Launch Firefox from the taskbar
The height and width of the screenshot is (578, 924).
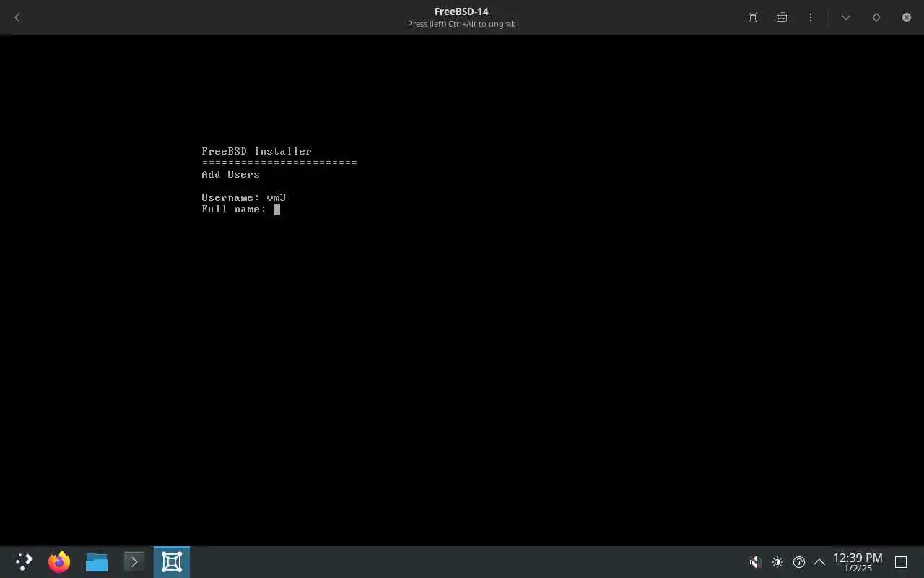[59, 562]
